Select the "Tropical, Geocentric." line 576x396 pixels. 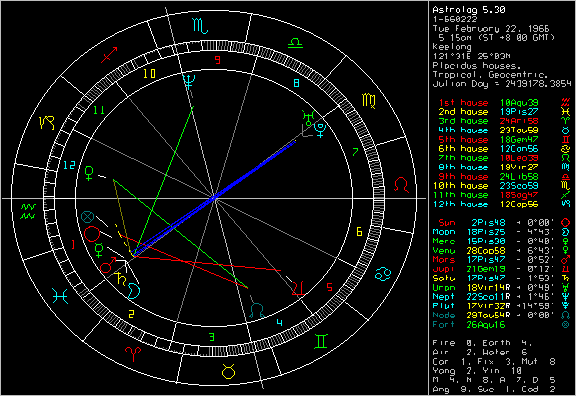pos(490,75)
